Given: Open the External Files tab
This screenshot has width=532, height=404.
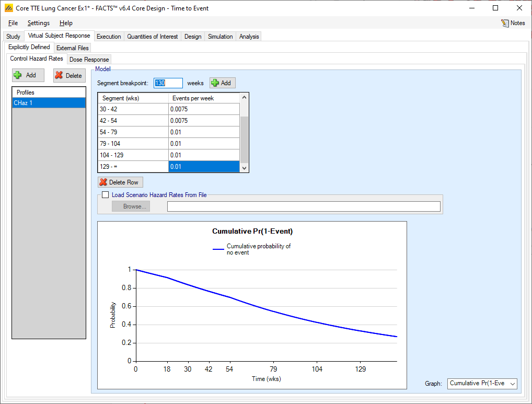Looking at the screenshot, I should click(x=73, y=48).
